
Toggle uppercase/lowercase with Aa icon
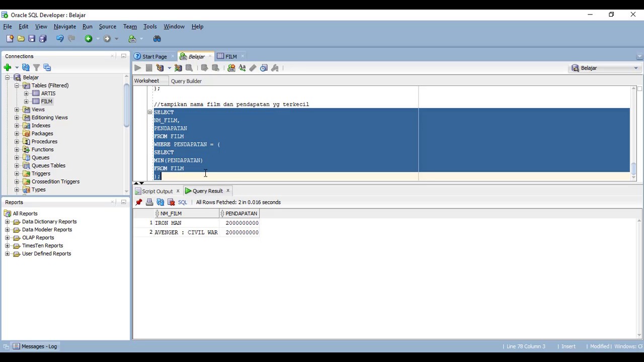[243, 68]
